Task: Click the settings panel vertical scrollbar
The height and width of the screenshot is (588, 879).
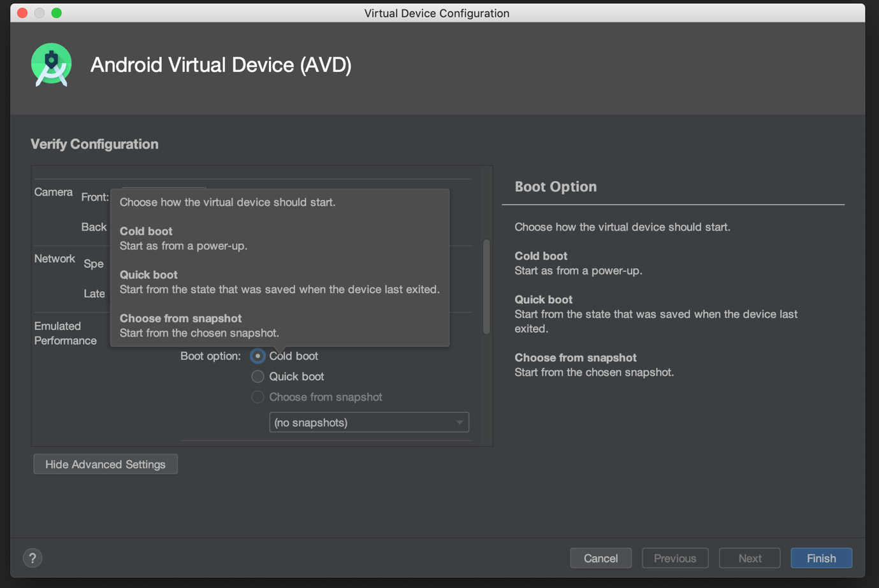Action: [x=486, y=287]
